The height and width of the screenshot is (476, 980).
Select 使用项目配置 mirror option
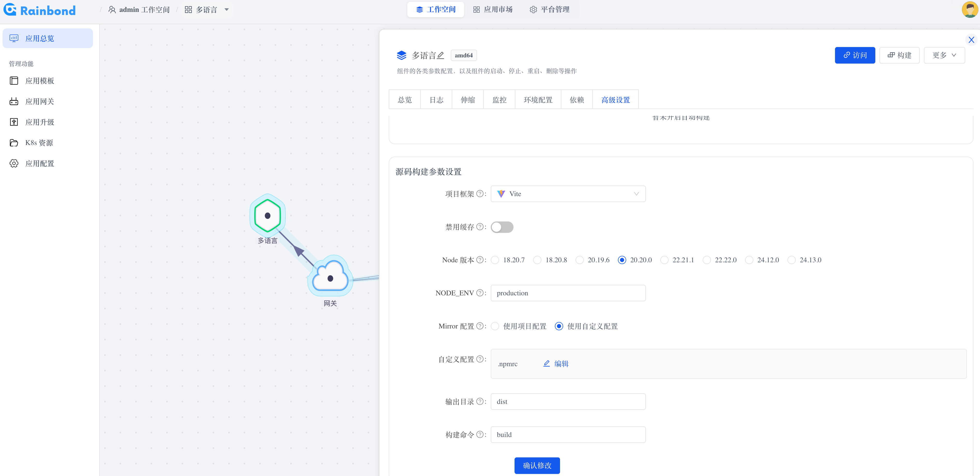(495, 326)
